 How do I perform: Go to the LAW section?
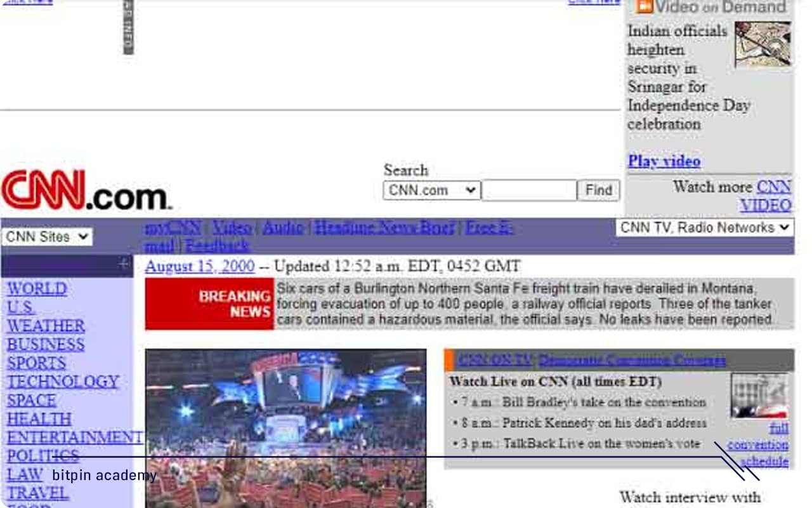pos(25,474)
